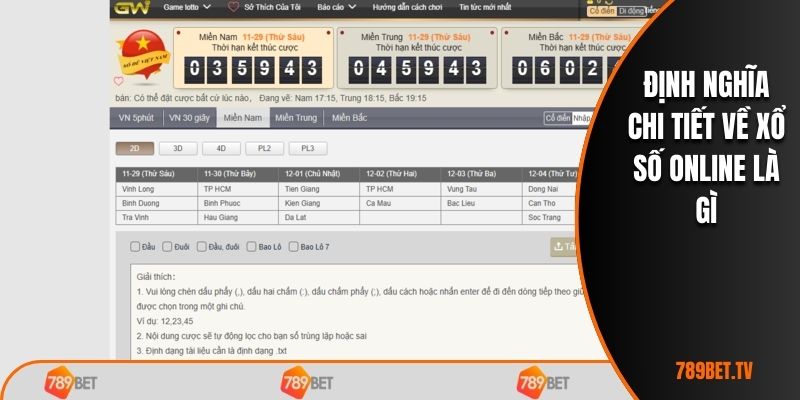The height and width of the screenshot is (400, 800).
Task: Switch to Miền Nam tab
Action: (x=243, y=118)
